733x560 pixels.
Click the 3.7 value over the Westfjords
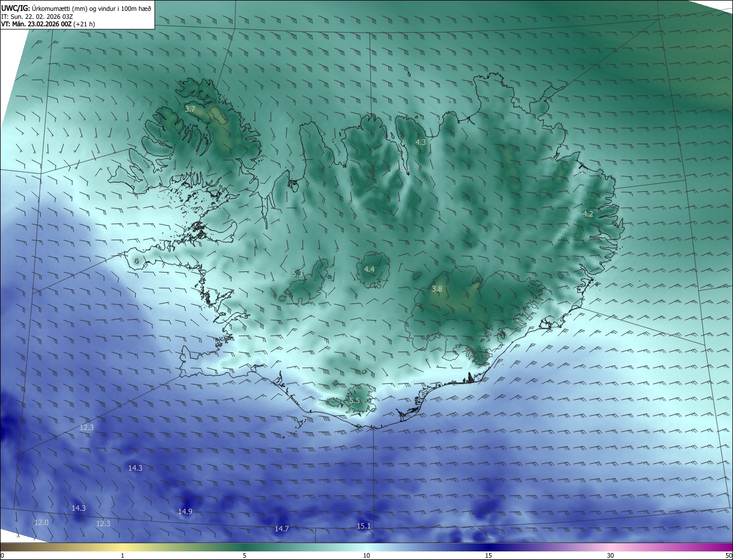pyautogui.click(x=191, y=109)
